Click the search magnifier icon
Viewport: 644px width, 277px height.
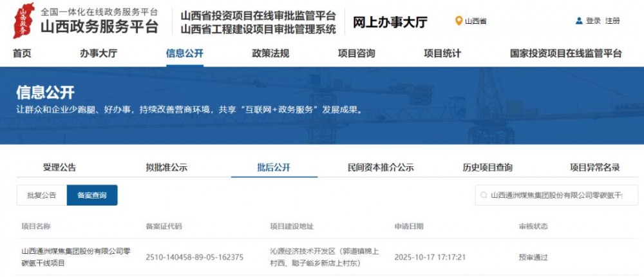(x=483, y=195)
